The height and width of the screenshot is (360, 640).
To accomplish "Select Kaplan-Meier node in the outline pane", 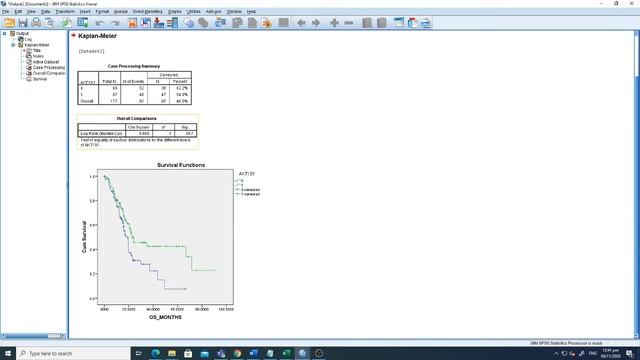I will tap(37, 45).
